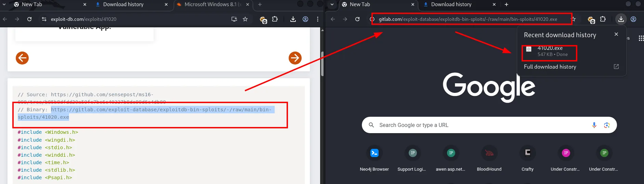Open Full download history link
The image size is (644, 184).
click(x=571, y=67)
